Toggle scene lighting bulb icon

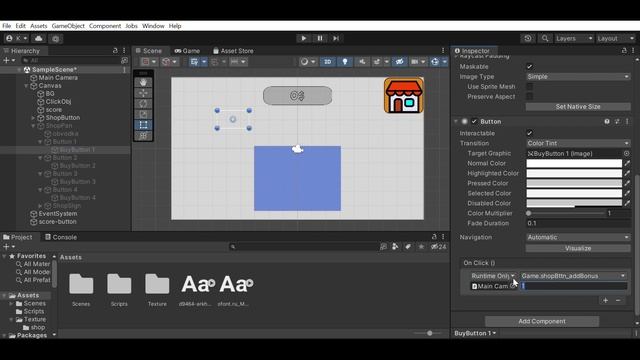click(345, 62)
